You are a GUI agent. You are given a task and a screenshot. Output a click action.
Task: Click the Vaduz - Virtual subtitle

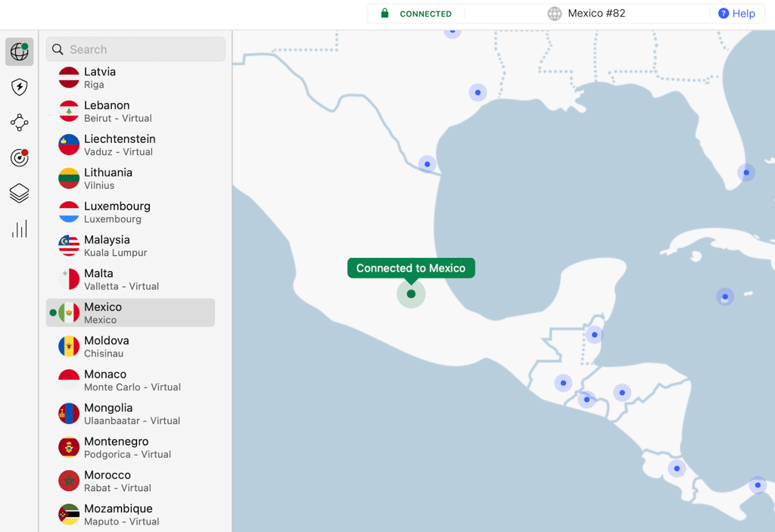[119, 152]
